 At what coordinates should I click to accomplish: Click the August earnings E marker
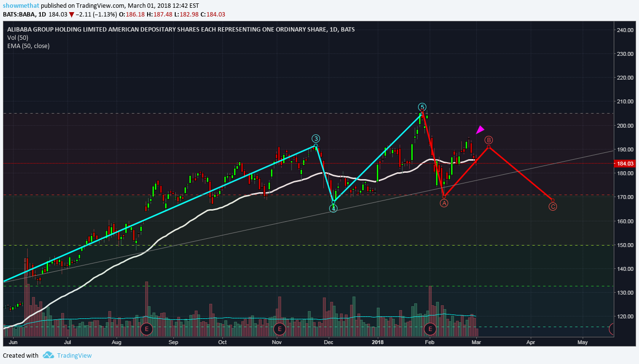[147, 329]
